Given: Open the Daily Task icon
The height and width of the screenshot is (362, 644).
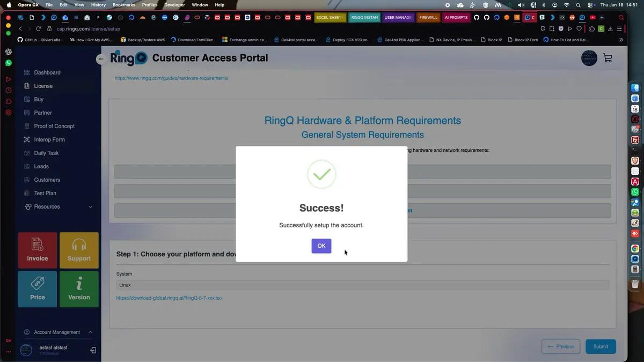Looking at the screenshot, I should point(27,153).
